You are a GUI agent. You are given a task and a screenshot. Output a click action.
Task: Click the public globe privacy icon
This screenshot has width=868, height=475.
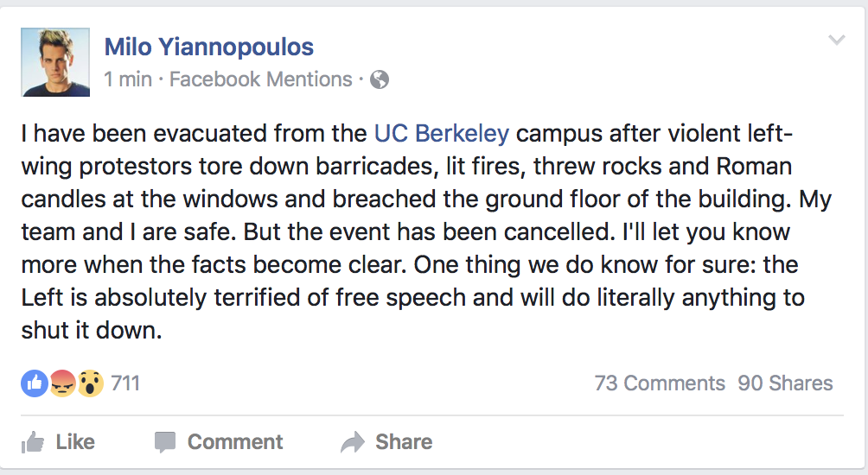click(x=380, y=80)
